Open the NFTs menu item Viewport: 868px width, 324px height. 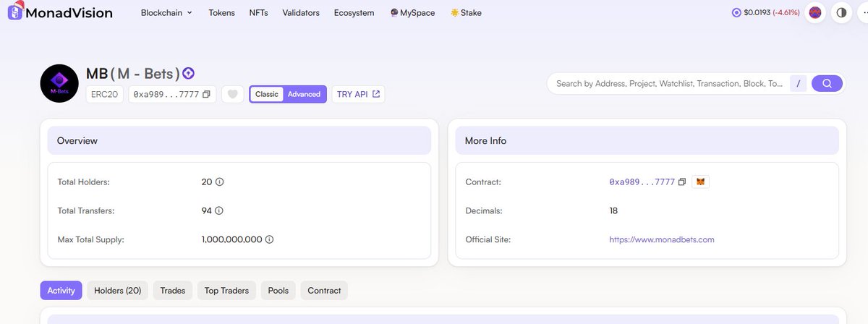(258, 13)
